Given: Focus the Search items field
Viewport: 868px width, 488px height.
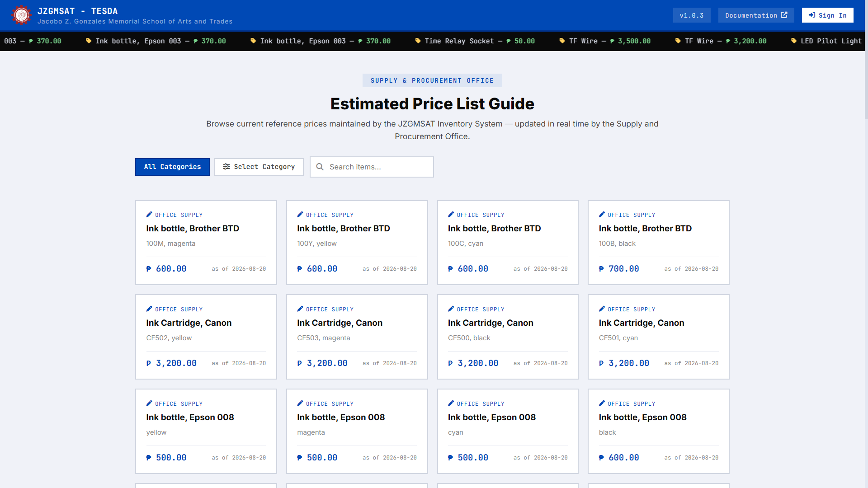Looking at the screenshot, I should point(372,167).
